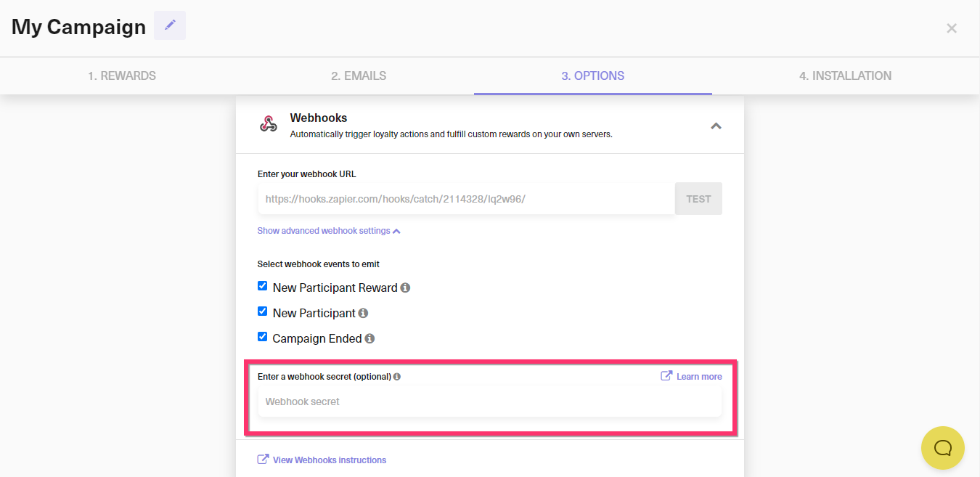The height and width of the screenshot is (477, 980).
Task: Toggle the New Participant checkbox
Action: 263,311
